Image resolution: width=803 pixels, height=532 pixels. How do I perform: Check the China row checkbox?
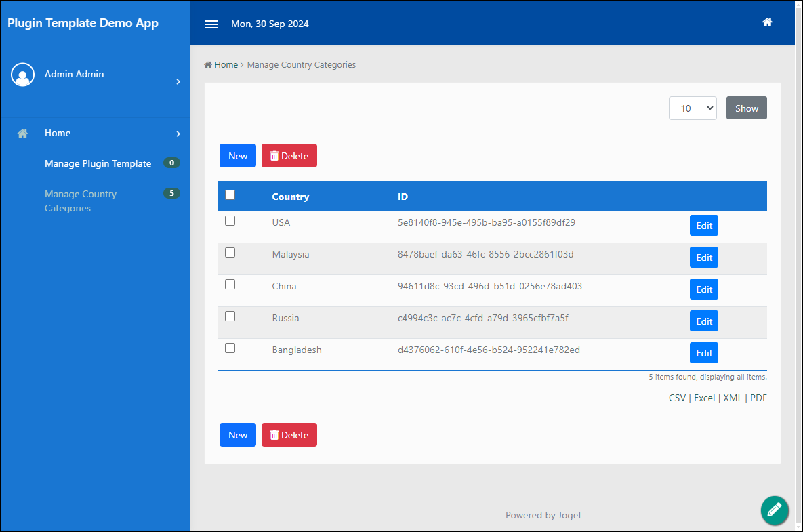(230, 284)
